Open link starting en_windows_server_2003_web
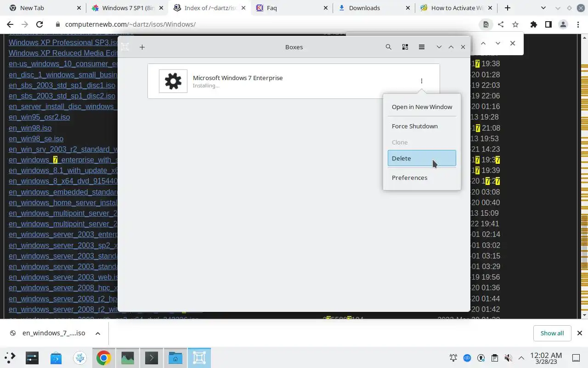Screen dimensions: 588x368 (63, 277)
